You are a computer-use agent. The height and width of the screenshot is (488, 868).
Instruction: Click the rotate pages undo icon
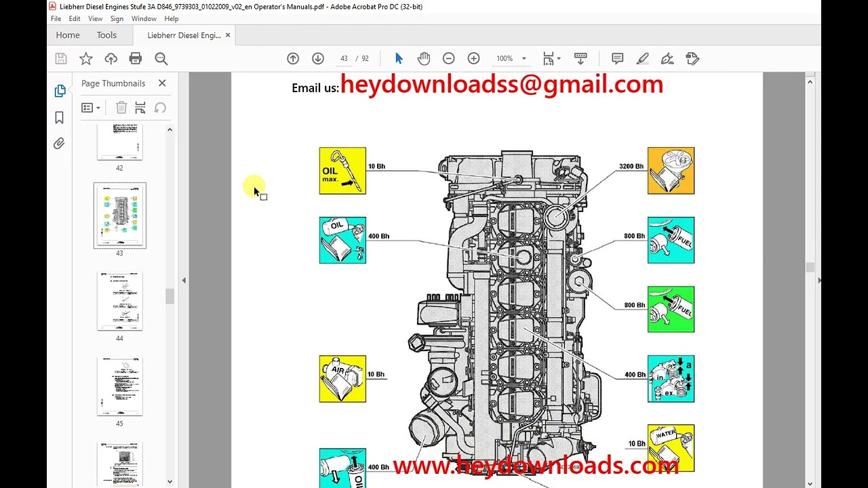point(160,108)
